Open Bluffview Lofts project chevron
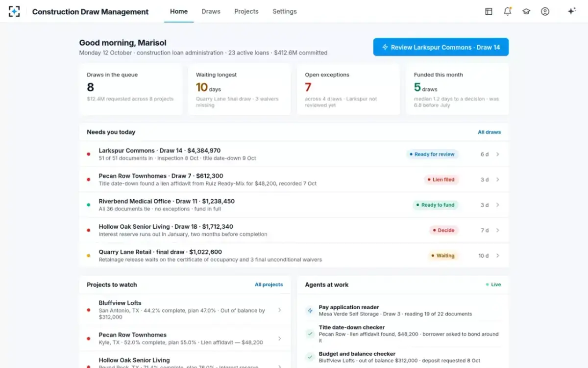 [x=279, y=310]
